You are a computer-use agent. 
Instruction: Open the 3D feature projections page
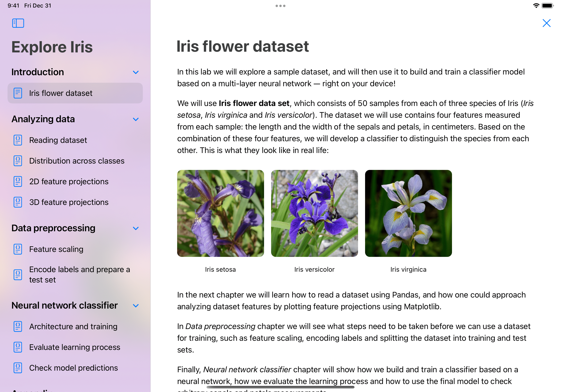click(x=69, y=202)
